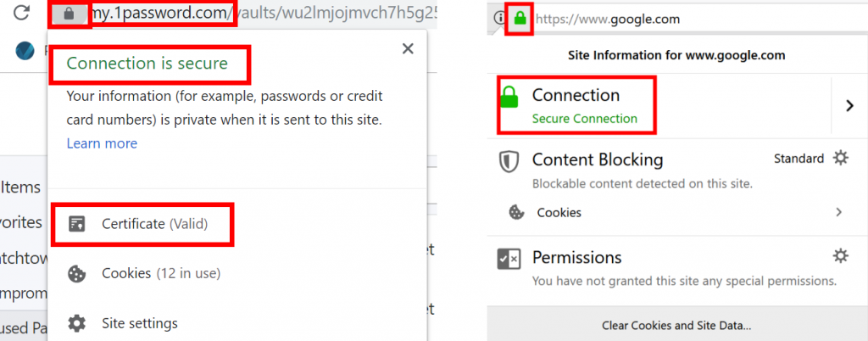Click the cookie icon next to Cookies (12 in use)
Image resolution: width=868 pixels, height=341 pixels.
(x=77, y=273)
